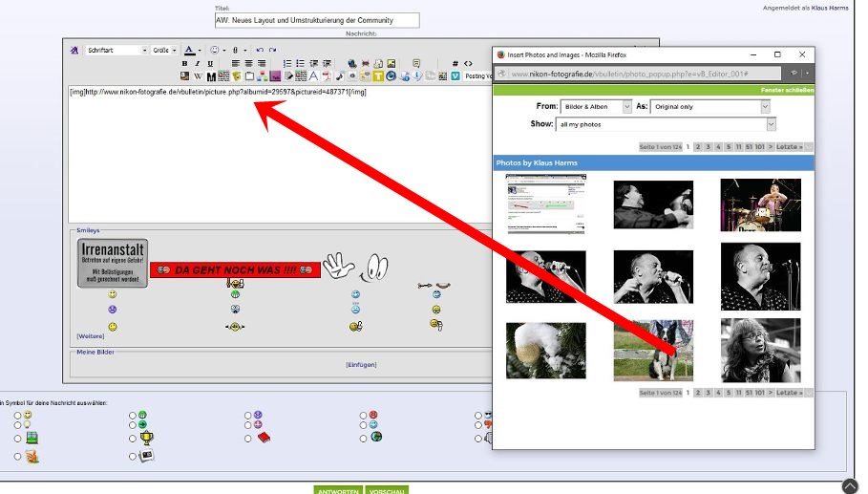Select the green arrow post icon radio
This screenshot has width=868, height=494.
click(133, 425)
